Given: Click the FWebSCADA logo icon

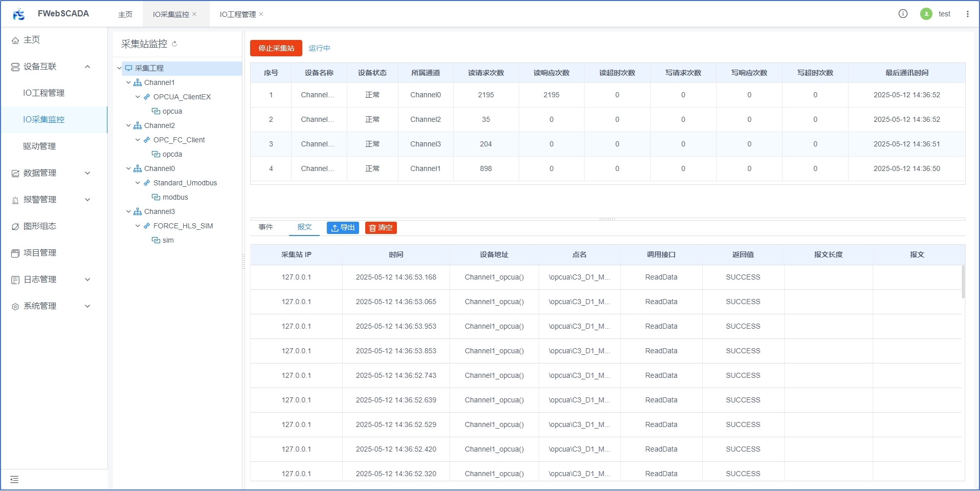Looking at the screenshot, I should tap(19, 14).
